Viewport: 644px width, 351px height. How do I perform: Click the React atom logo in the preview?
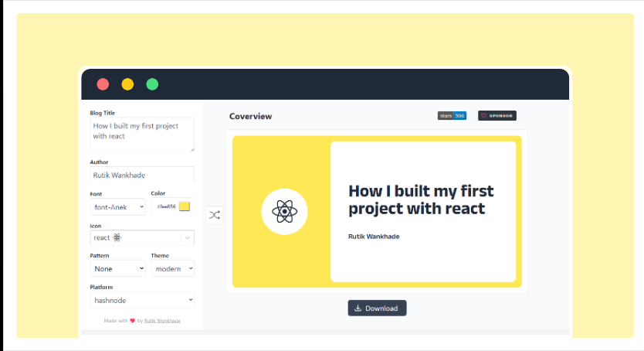pos(284,211)
